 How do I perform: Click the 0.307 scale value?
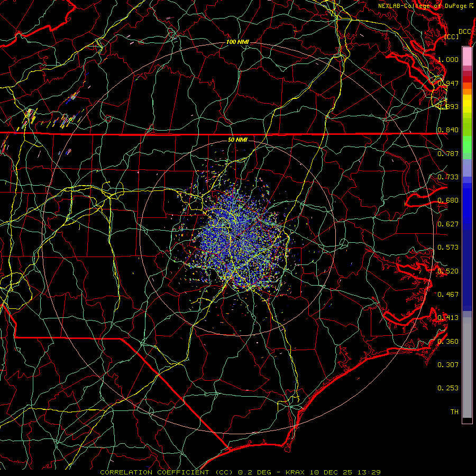[x=448, y=364]
